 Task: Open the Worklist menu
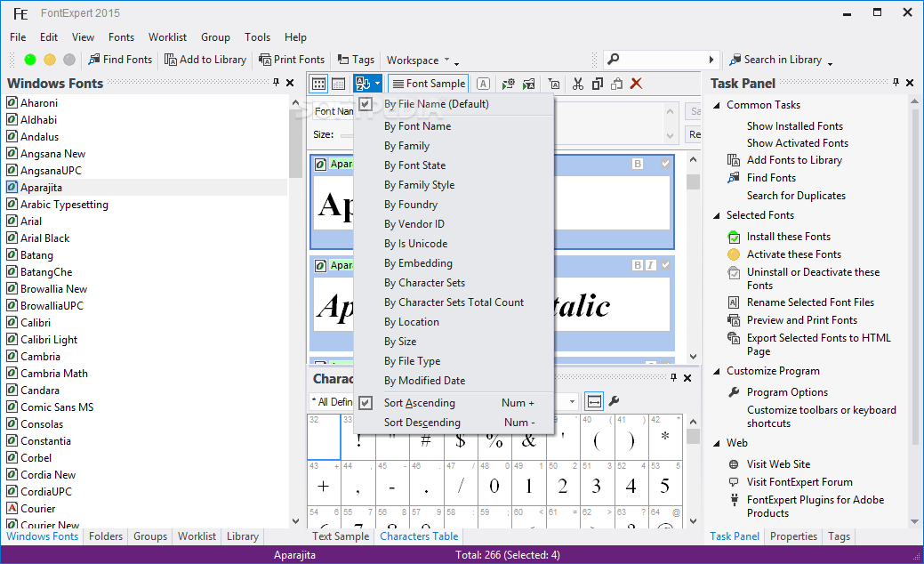167,37
